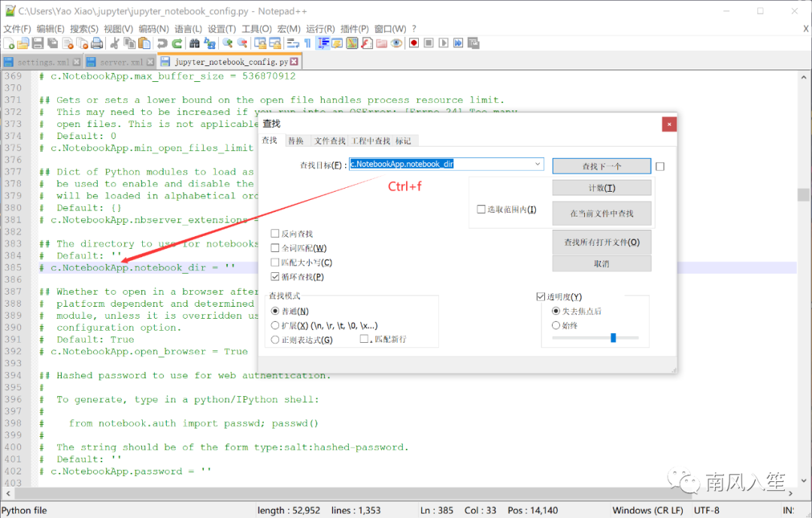The width and height of the screenshot is (812, 518).
Task: Cut selection with the scissors icon
Action: [x=115, y=43]
